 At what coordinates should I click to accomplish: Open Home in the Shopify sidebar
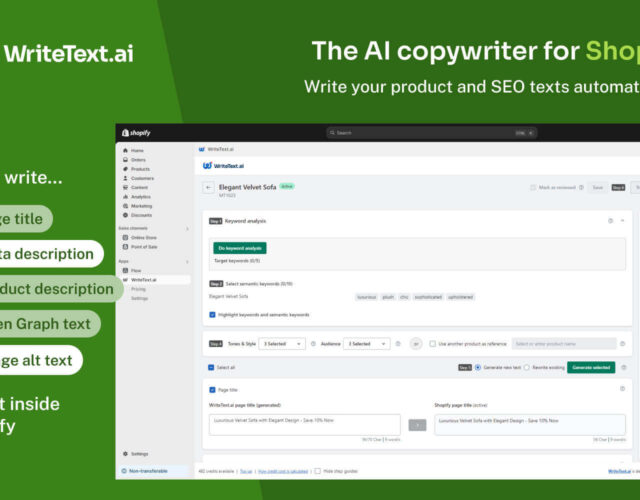click(137, 150)
